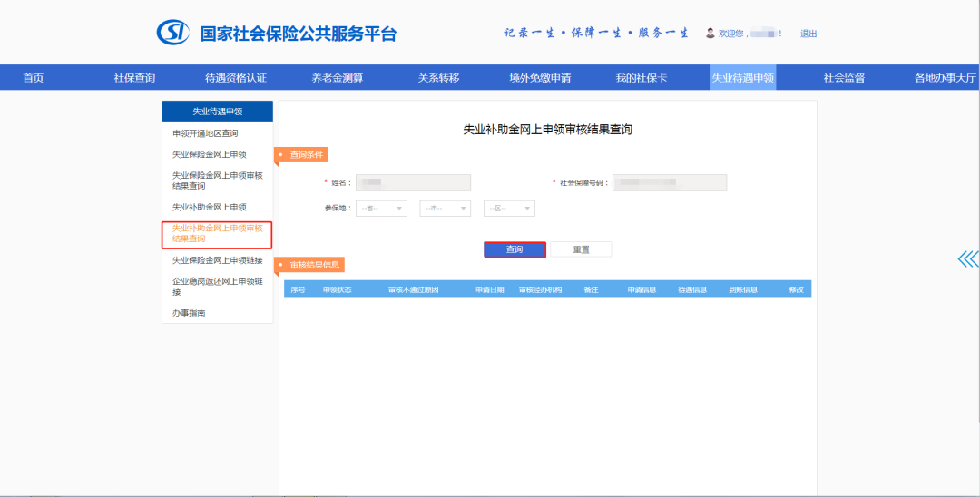This screenshot has width=980, height=497.
Task: Expand the district (区) dropdown
Action: pyautogui.click(x=509, y=209)
